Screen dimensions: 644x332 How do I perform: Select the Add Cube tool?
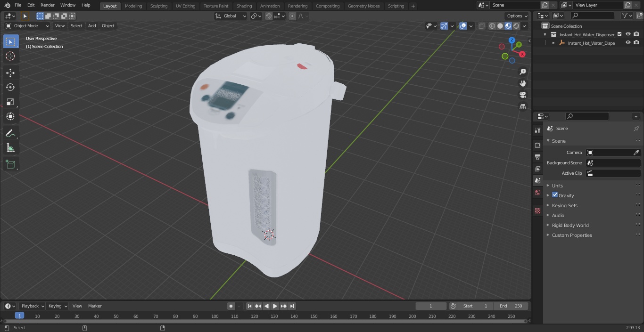click(10, 165)
